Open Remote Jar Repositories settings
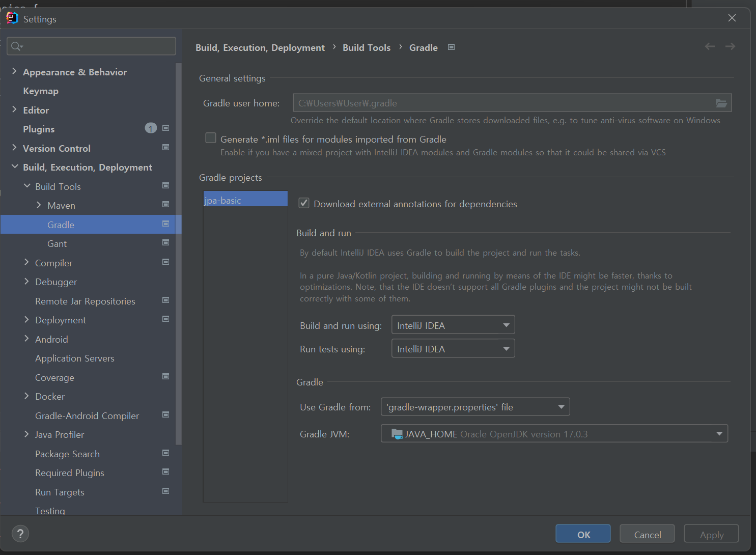Screen dimensions: 756x555 tap(85, 301)
